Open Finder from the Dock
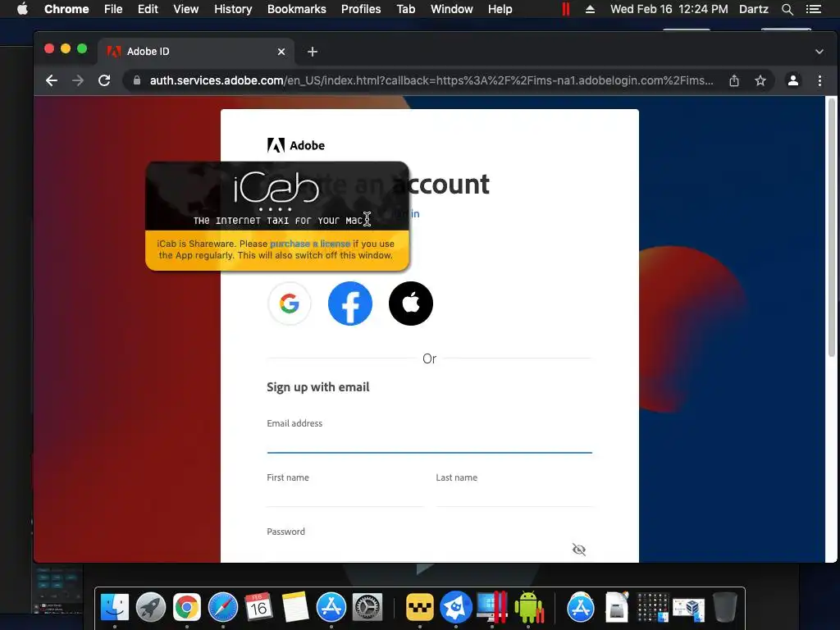This screenshot has width=840, height=630. (x=115, y=607)
